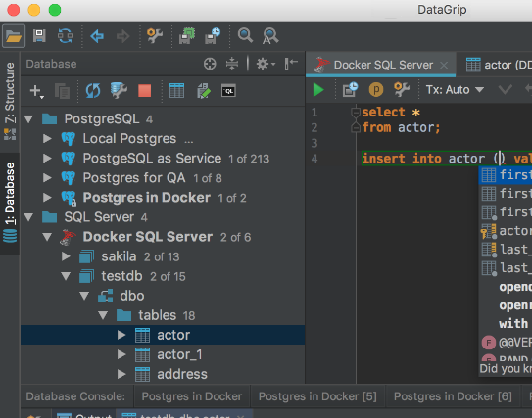The image size is (532, 418).
Task: Expand the sakila database node
Action: click(x=66, y=256)
